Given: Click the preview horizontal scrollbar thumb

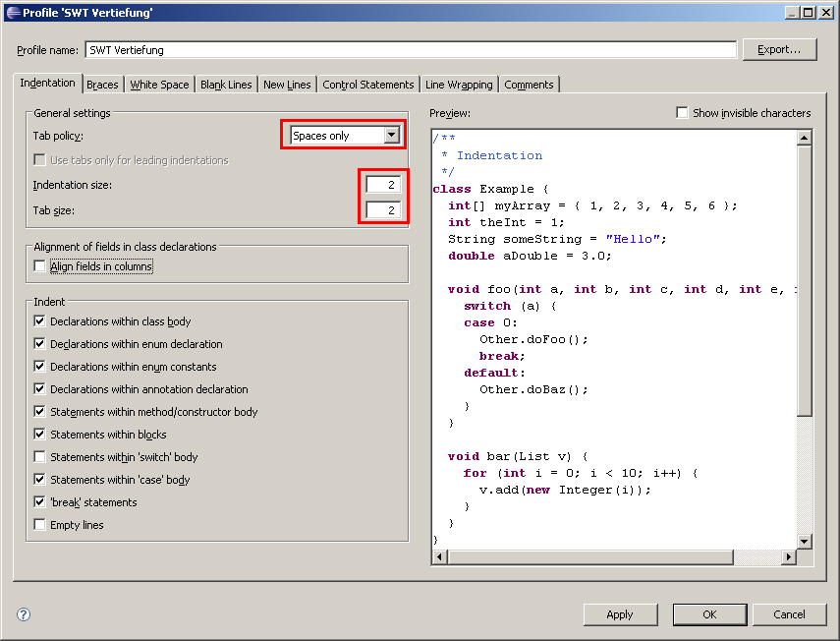Looking at the screenshot, I should [x=590, y=556].
